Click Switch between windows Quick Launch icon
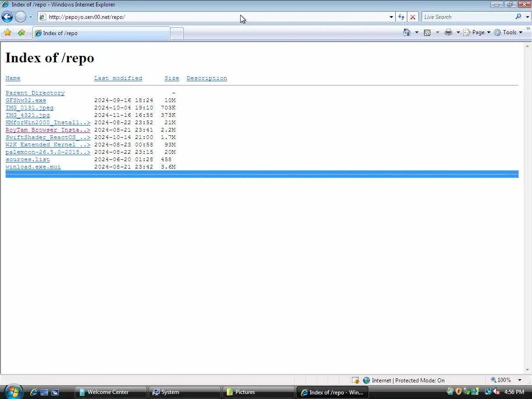 pos(55,392)
